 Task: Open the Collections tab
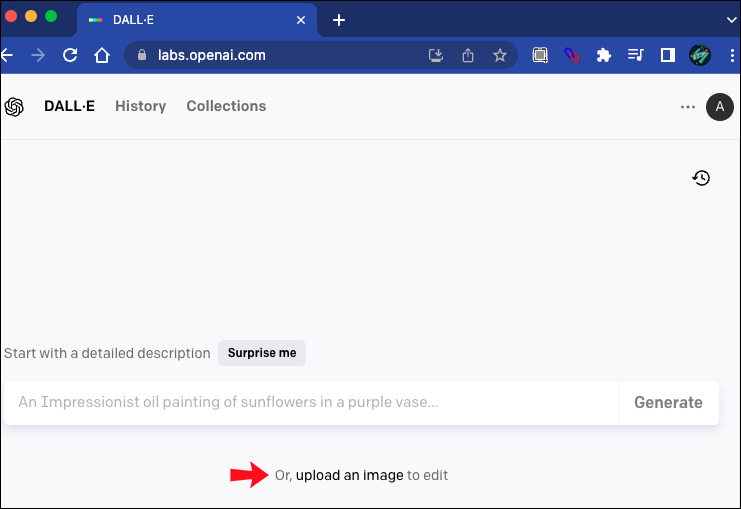(x=226, y=106)
